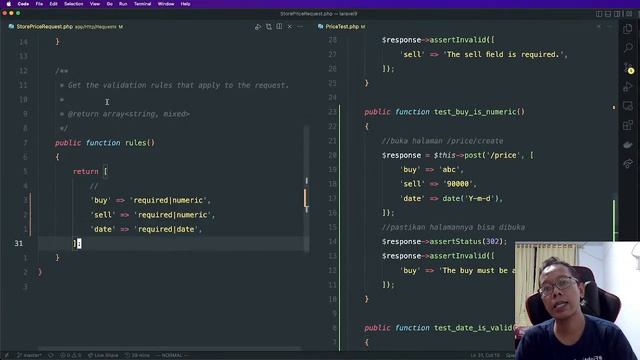The image size is (640, 360).
Task: Open the Remote Explorer view
Action: [628, 106]
